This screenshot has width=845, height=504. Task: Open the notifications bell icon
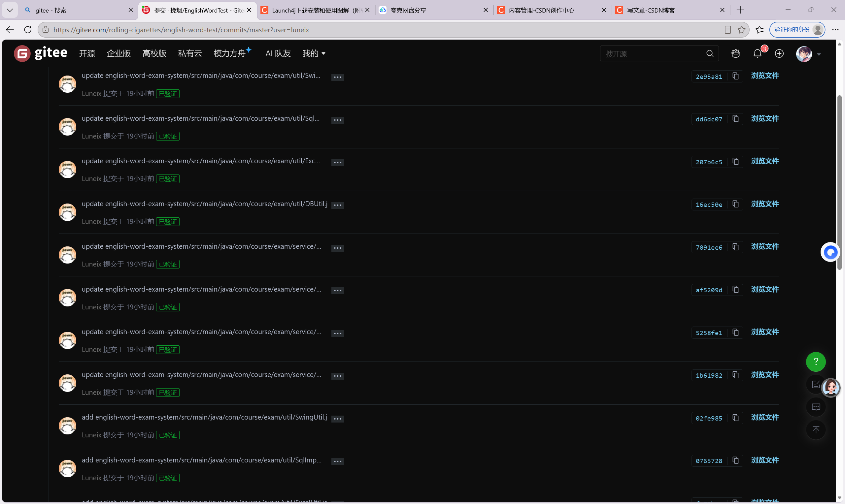pyautogui.click(x=757, y=54)
